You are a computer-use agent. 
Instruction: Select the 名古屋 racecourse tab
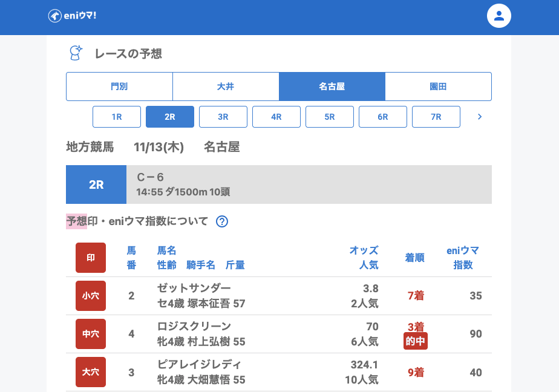(332, 87)
